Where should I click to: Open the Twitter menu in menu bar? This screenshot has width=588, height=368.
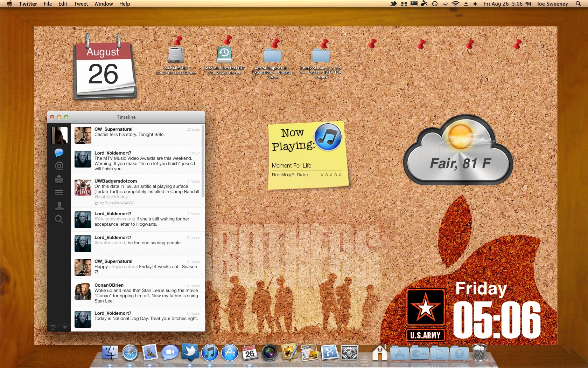(28, 4)
